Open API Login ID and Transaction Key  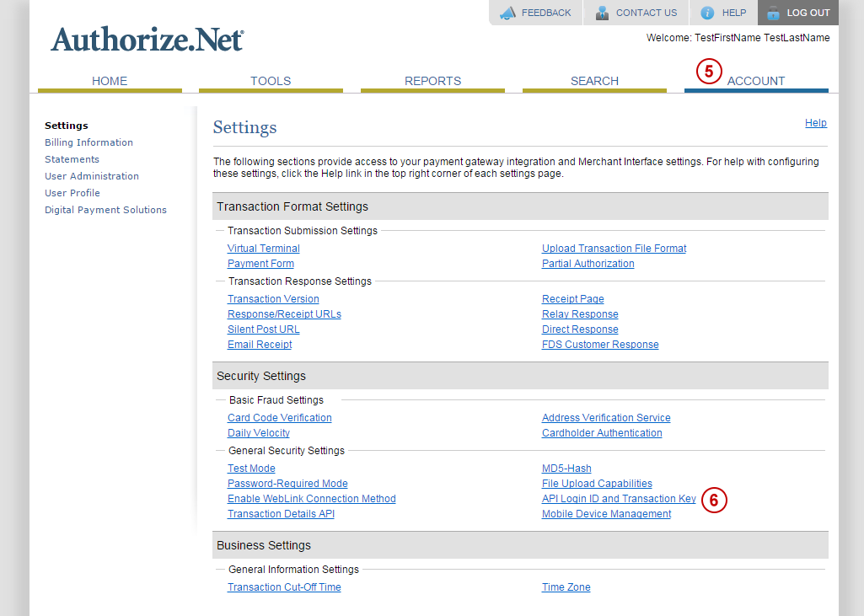[x=619, y=499]
